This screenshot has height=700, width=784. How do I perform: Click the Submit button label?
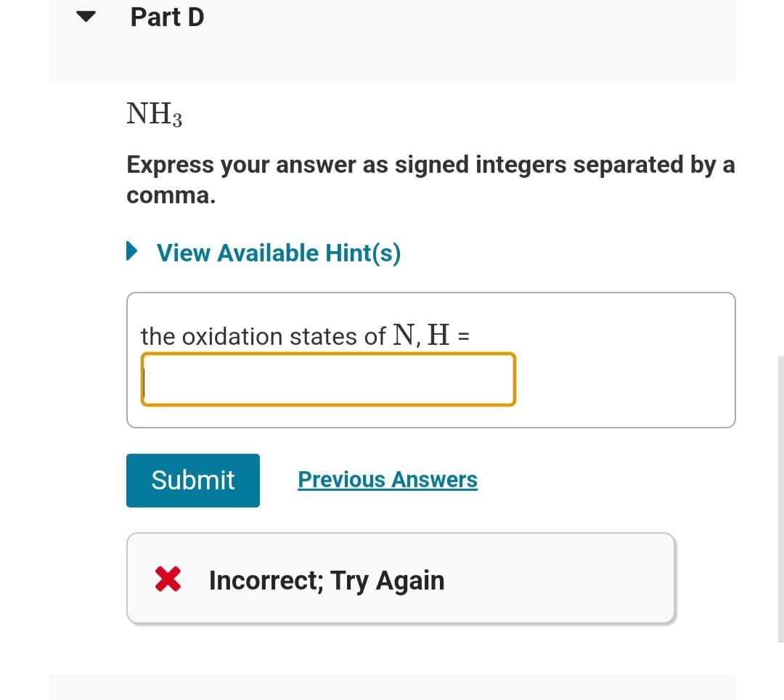(192, 479)
